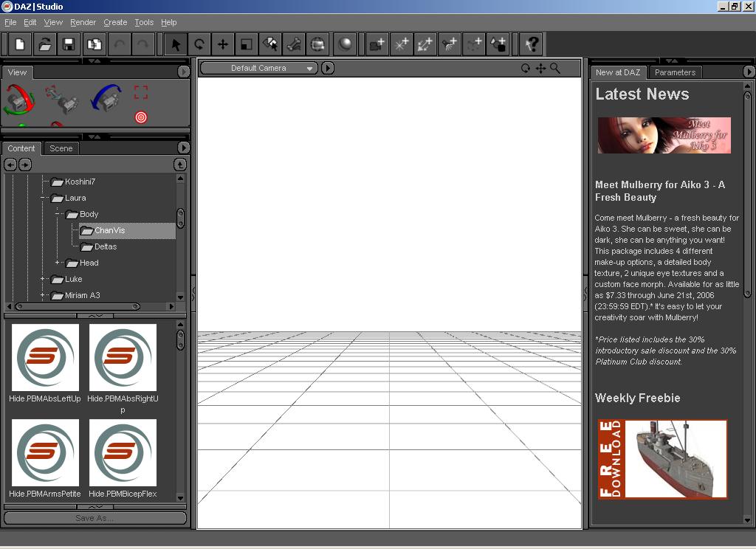Open the Help menu
The width and height of the screenshot is (756, 549).
(x=169, y=22)
